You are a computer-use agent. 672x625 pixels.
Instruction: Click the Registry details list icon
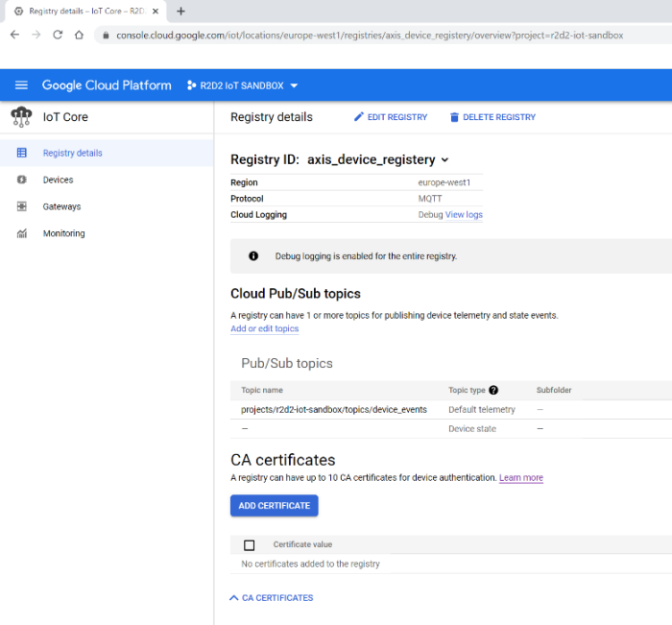coord(21,153)
